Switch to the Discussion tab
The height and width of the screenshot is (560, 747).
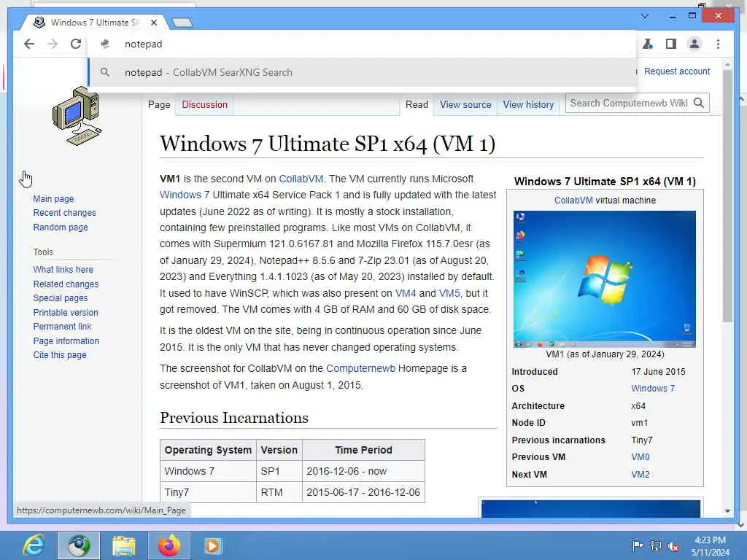pyautogui.click(x=204, y=104)
